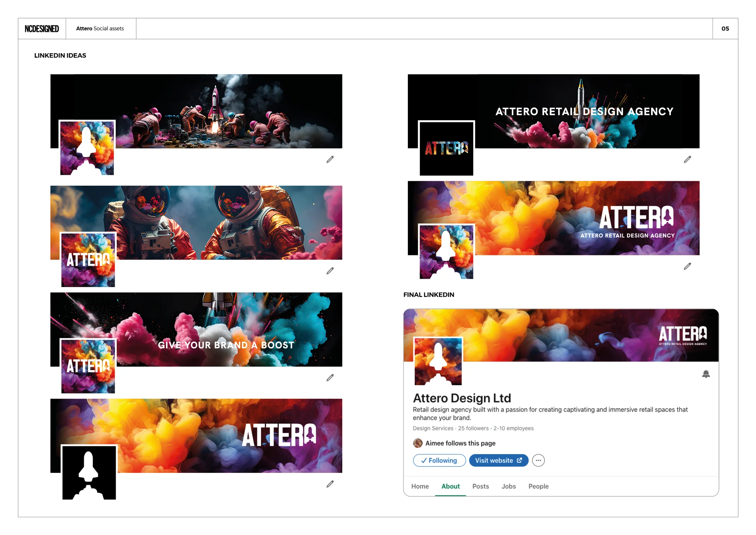Click the notification bell icon
Viewport: 756px width, 535px height.
[x=706, y=374]
